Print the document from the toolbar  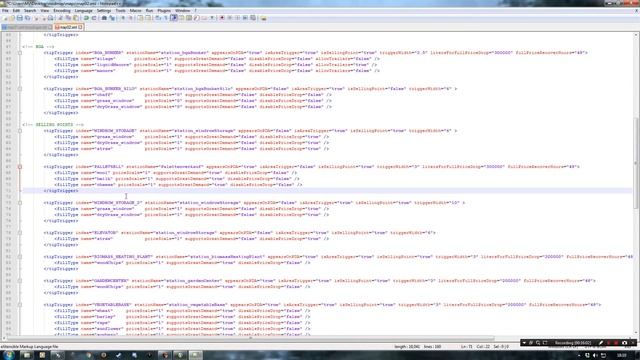click(50, 18)
